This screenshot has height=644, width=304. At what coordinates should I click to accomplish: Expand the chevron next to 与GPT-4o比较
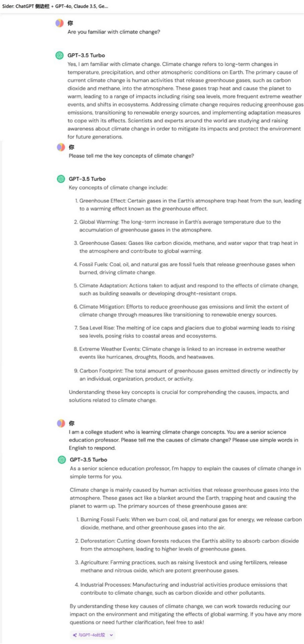(111, 635)
